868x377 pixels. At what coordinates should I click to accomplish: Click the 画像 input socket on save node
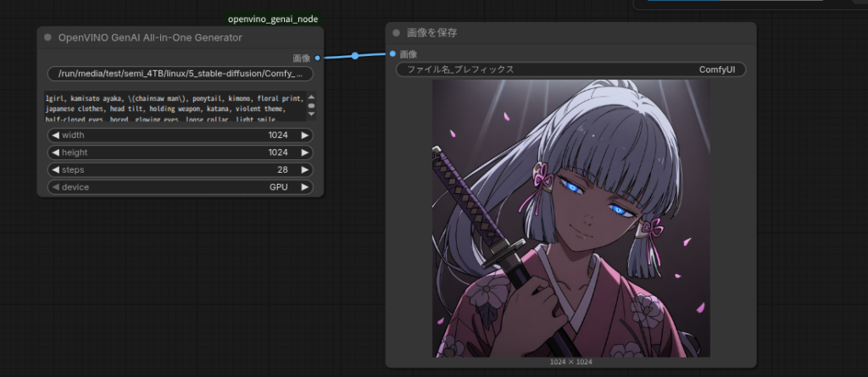coord(392,53)
